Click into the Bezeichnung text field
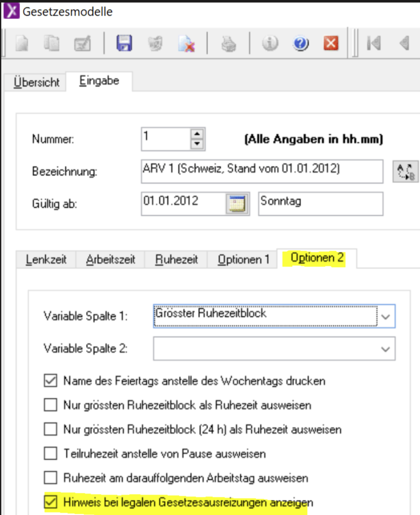The width and height of the screenshot is (420, 515). click(261, 171)
